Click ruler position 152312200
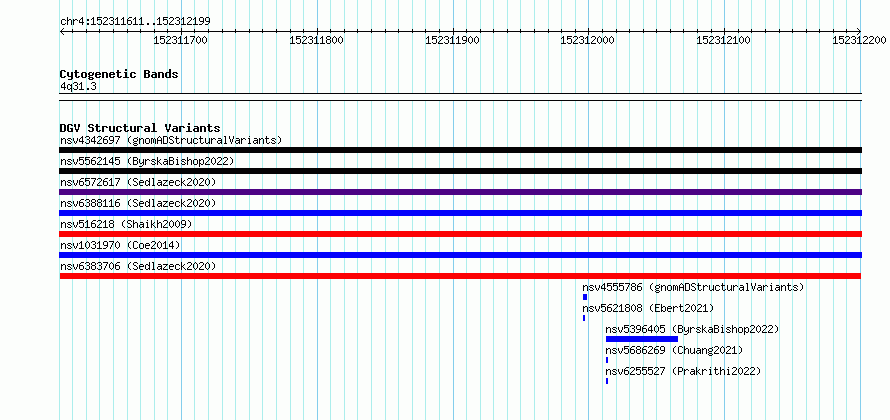The image size is (890, 420). pyautogui.click(x=859, y=40)
